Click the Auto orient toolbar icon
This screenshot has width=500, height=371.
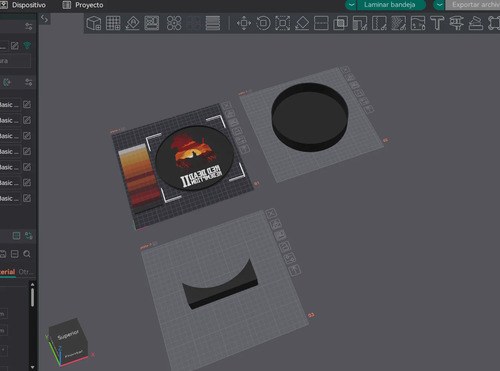(132, 23)
